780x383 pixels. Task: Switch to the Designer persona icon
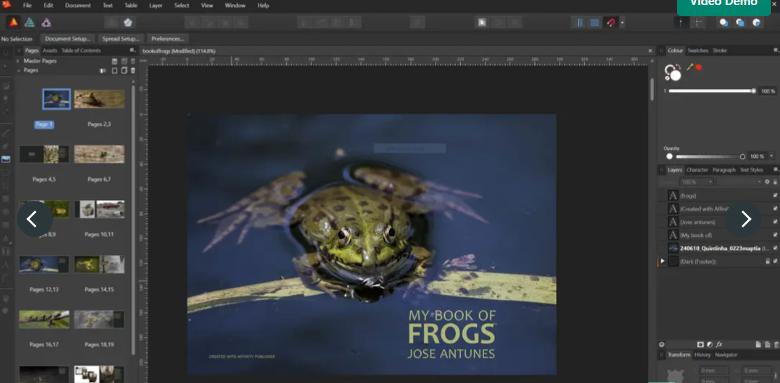coord(30,22)
